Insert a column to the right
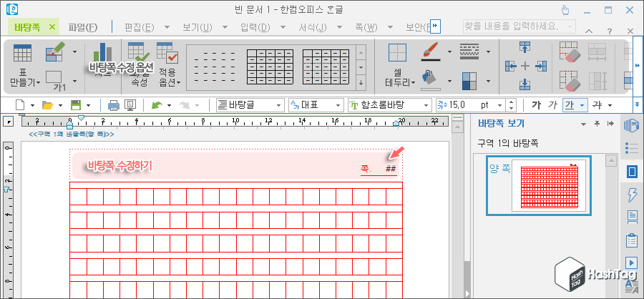 coord(542,66)
